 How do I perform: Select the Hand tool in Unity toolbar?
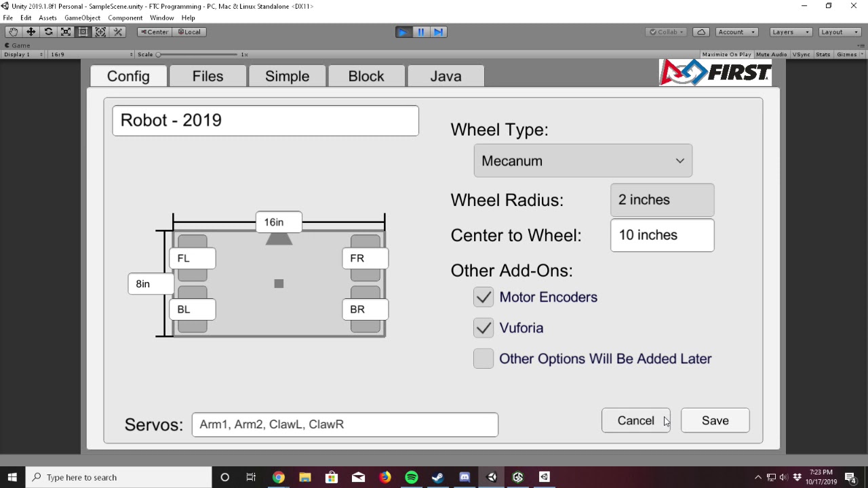14,32
